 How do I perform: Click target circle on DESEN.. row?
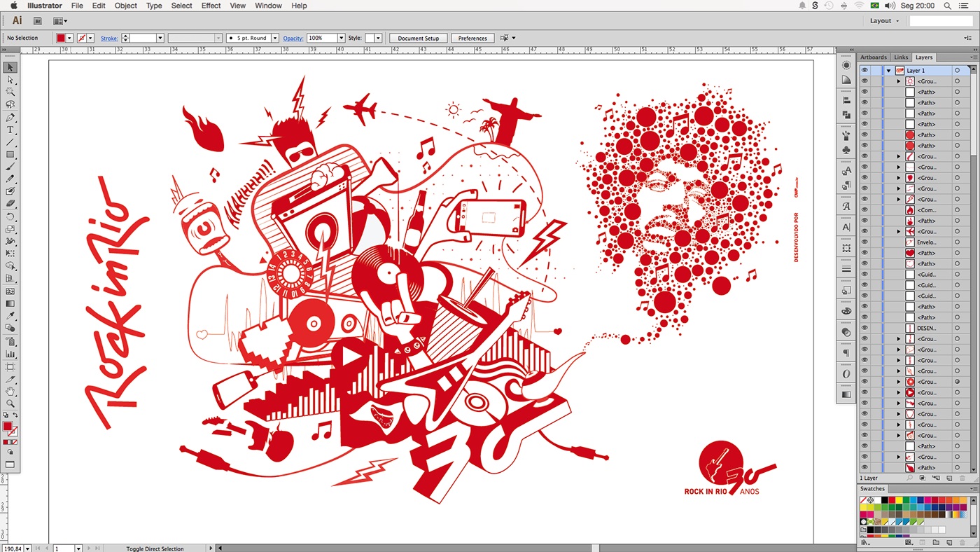[x=958, y=328]
